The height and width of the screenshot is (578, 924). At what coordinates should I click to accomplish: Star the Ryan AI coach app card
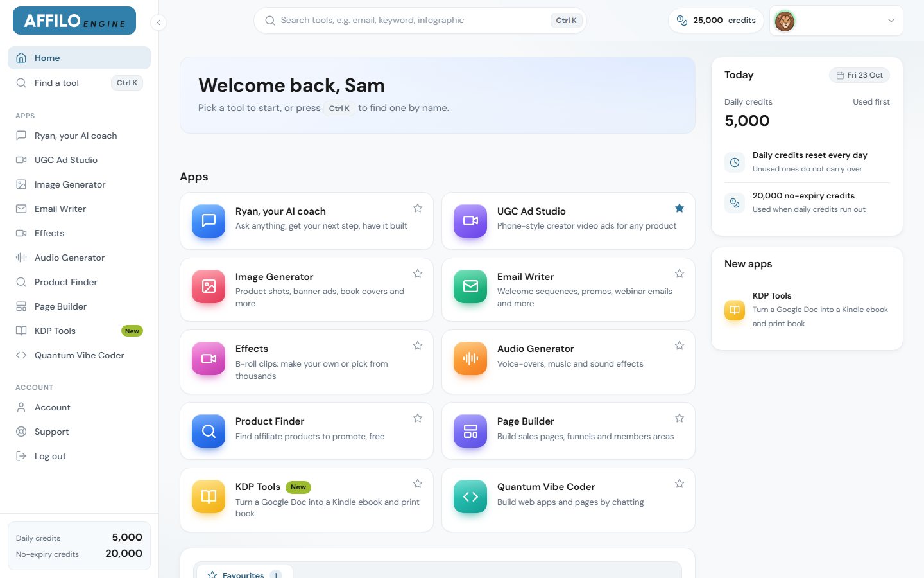coord(418,208)
